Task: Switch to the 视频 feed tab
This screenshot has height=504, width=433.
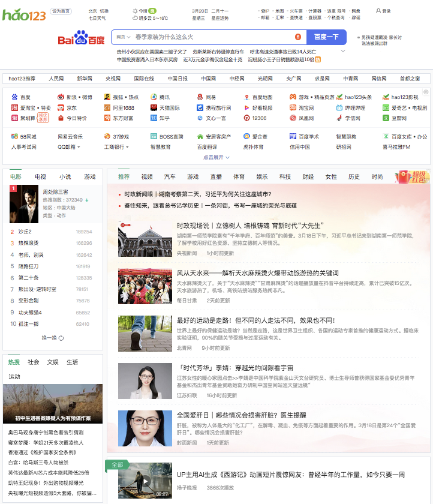Action: (x=147, y=177)
